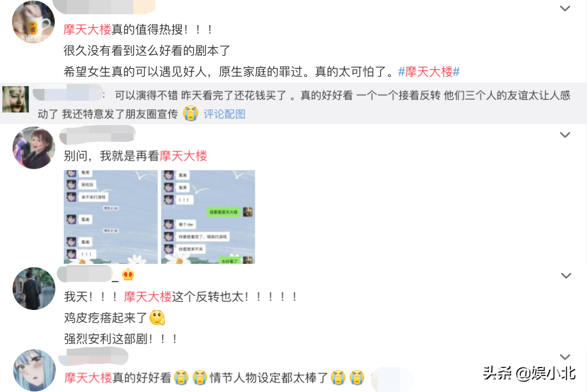Image resolution: width=587 pixels, height=392 pixels.
Task: Open avatar of person standing on street
Action: coord(34,288)
